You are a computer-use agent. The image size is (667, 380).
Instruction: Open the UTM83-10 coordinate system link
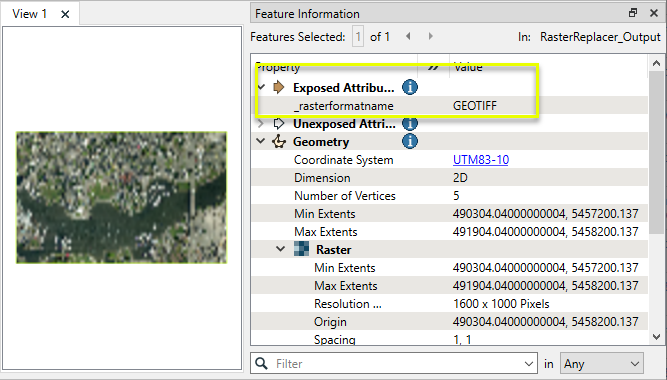481,160
